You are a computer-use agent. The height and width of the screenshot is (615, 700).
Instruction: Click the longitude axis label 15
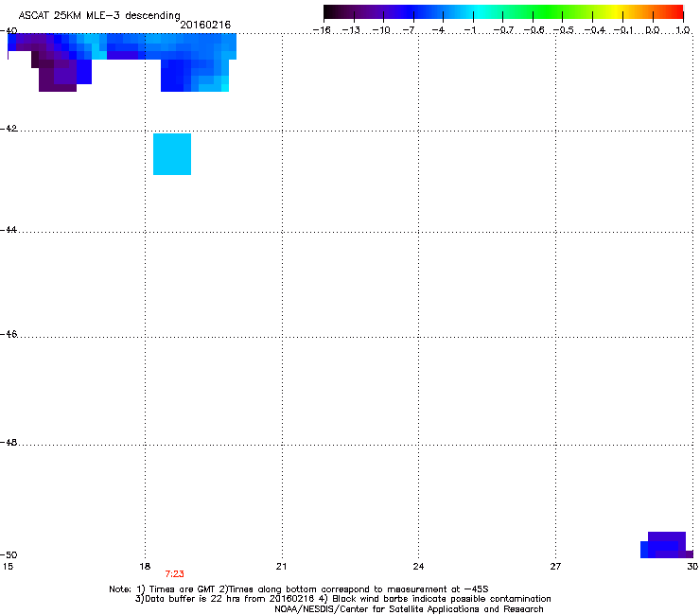[x=8, y=567]
